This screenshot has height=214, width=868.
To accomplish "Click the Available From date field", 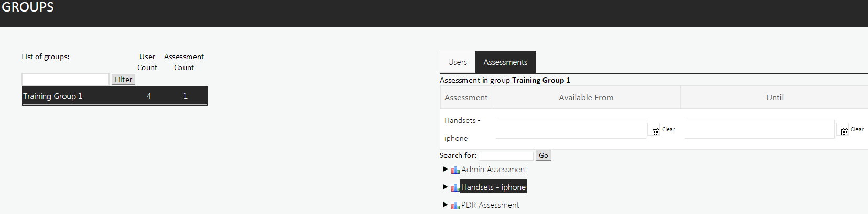I will [x=570, y=129].
